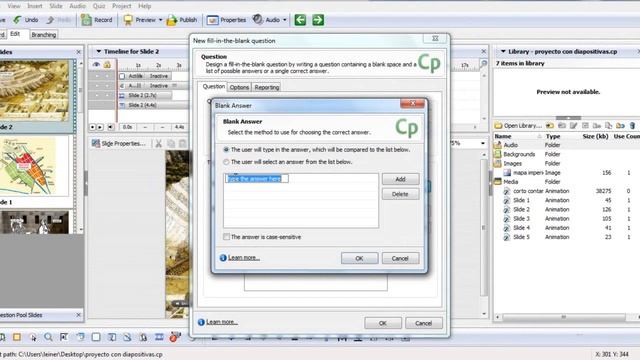Select 'user will type in the answer' option
This screenshot has width=640, height=360.
(226, 150)
